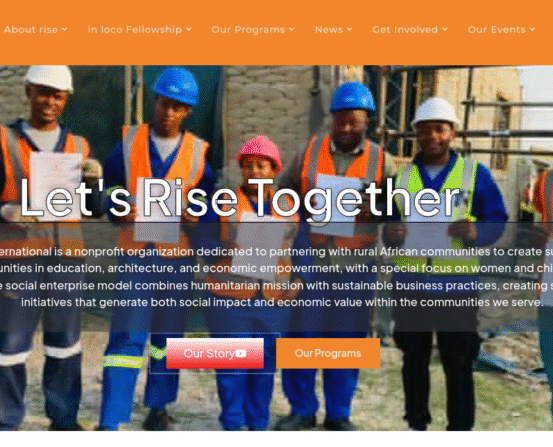The image size is (553, 447).
Task: Open the News chevron arrow
Action: coord(350,29)
